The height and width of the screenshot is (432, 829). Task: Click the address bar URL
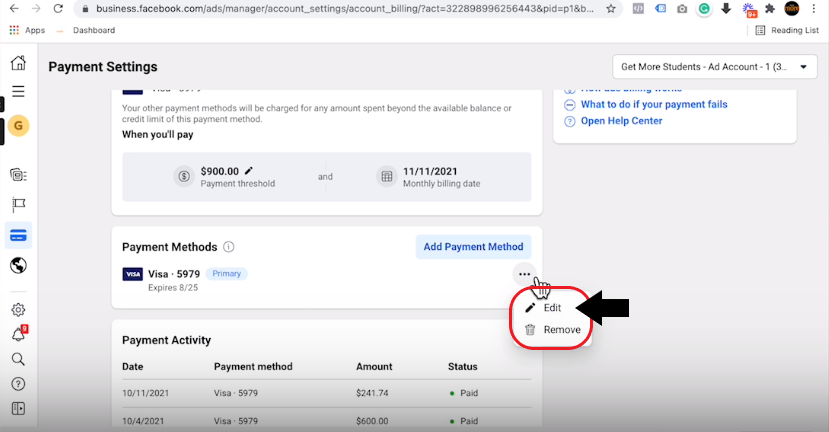click(x=344, y=8)
